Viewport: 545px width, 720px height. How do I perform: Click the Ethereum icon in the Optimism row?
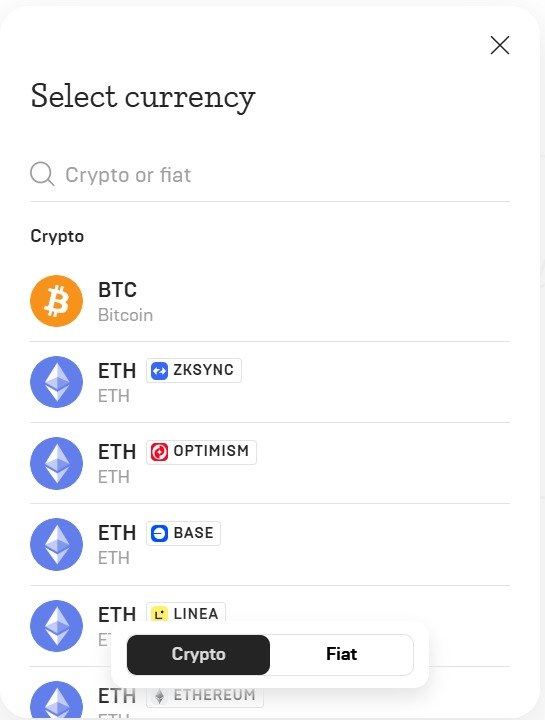[56, 463]
